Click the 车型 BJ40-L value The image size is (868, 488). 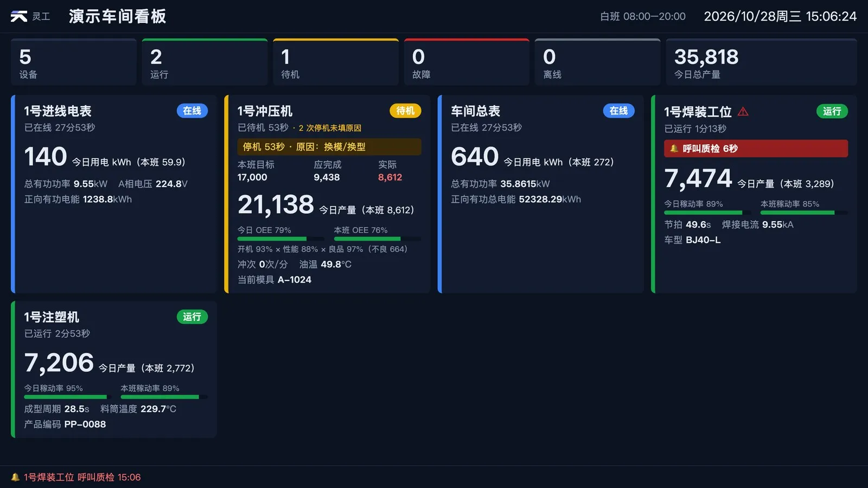703,240
